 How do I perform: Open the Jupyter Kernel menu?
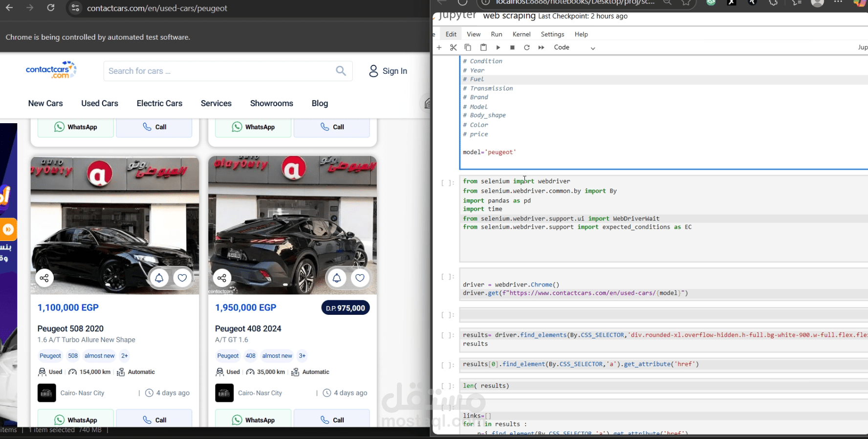tap(521, 34)
